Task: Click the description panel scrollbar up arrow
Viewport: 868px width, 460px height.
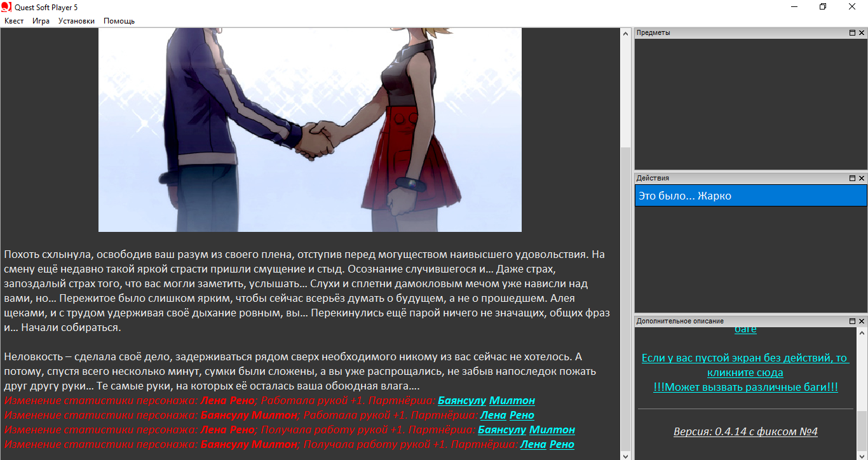Action: 862,332
